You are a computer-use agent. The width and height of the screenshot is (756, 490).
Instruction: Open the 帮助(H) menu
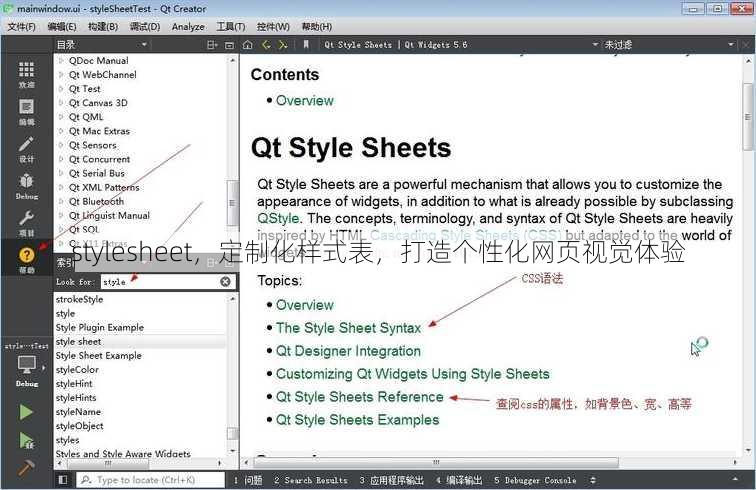point(317,27)
